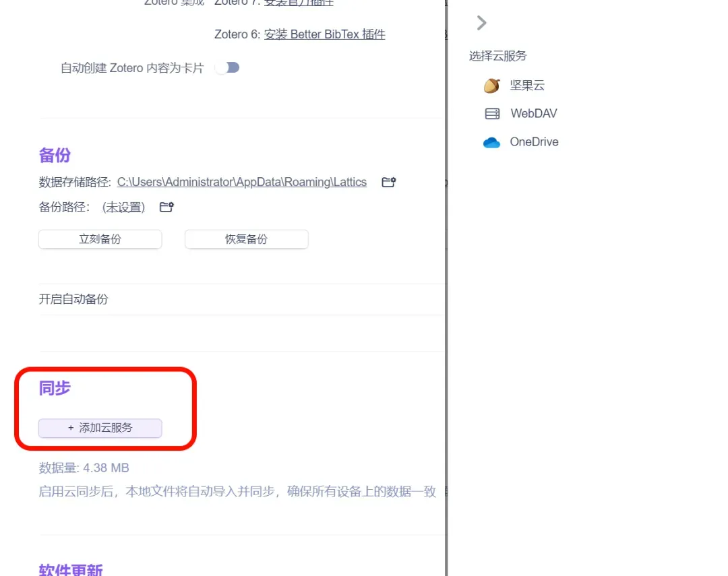Select 坚果云 cloud service
This screenshot has width=728, height=576.
tap(514, 86)
